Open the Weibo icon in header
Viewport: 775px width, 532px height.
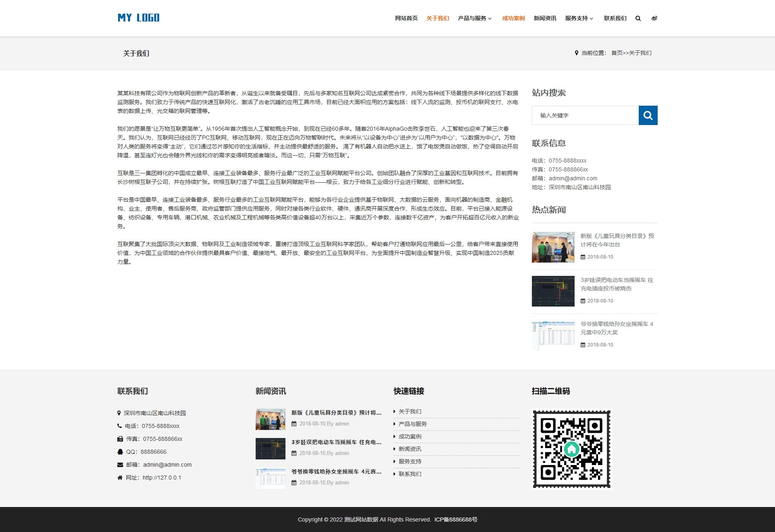654,18
